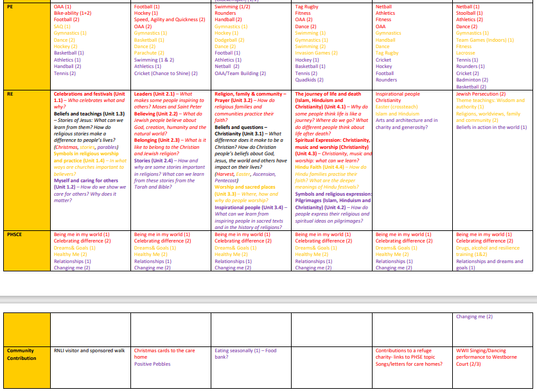537x392 pixels.
Task: Click 'Christmas cards to the care home' entry
Action: point(164,354)
